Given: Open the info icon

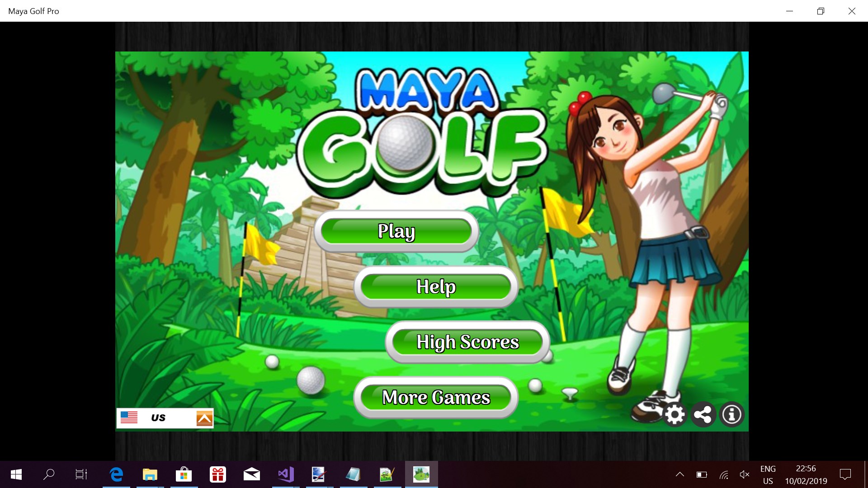Looking at the screenshot, I should tap(731, 414).
